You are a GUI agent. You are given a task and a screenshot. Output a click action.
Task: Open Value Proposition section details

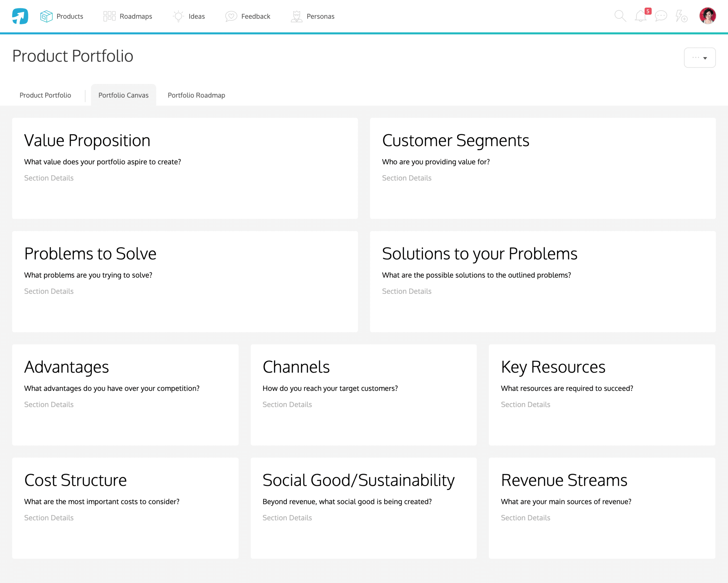click(x=49, y=178)
